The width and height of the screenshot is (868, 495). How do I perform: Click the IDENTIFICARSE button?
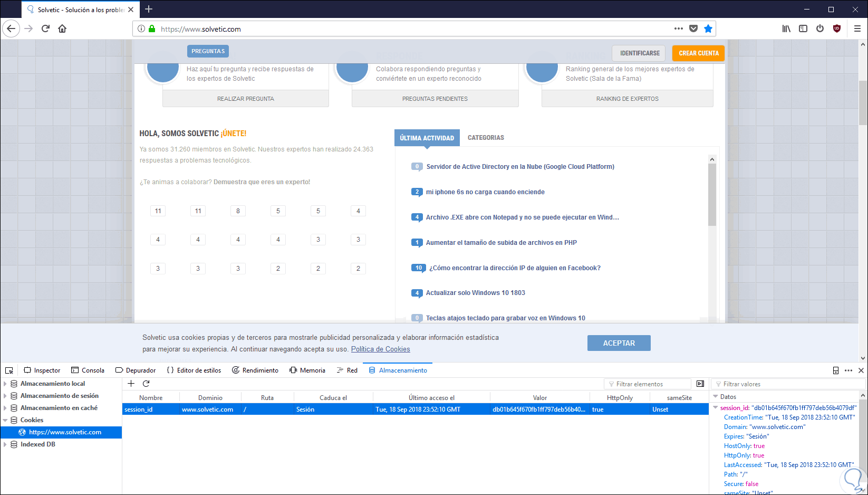tap(640, 53)
